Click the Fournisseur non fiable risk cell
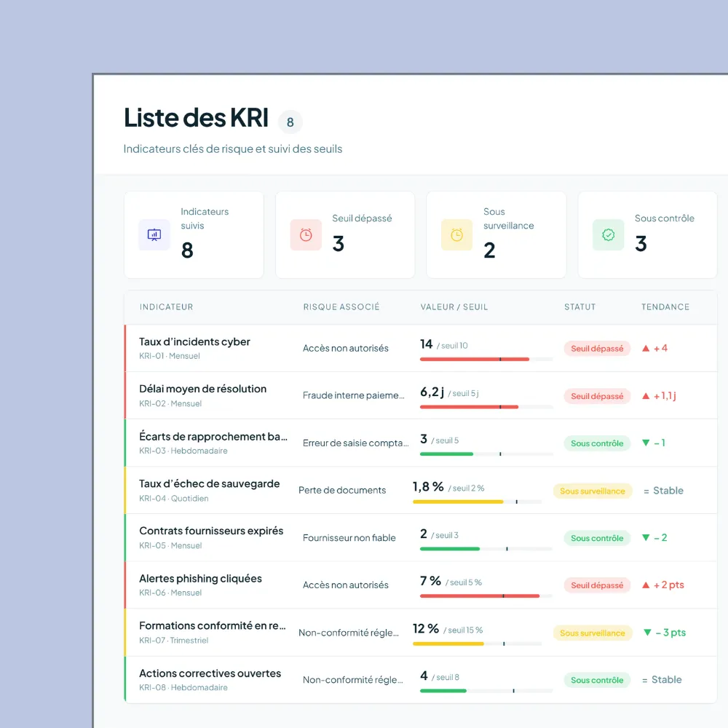Viewport: 728px width, 728px height. pyautogui.click(x=349, y=538)
